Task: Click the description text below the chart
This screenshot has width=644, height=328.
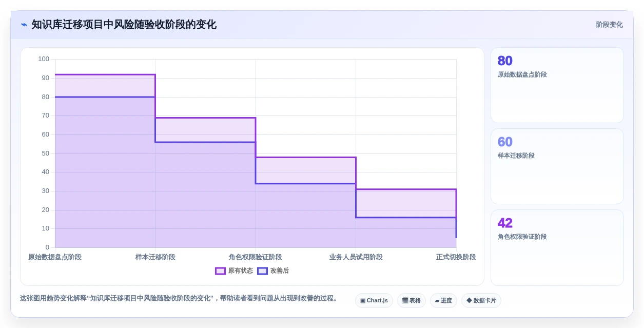Action: 179,298
